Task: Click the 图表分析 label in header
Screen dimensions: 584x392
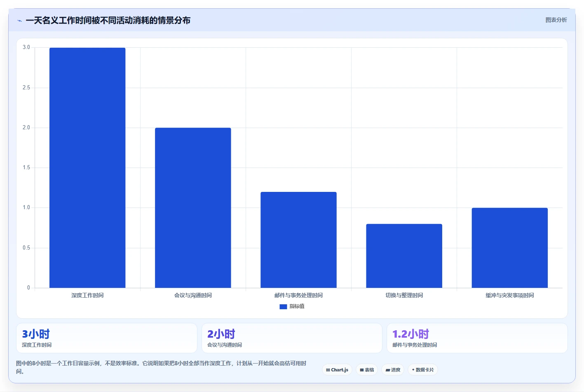Action: tap(556, 20)
